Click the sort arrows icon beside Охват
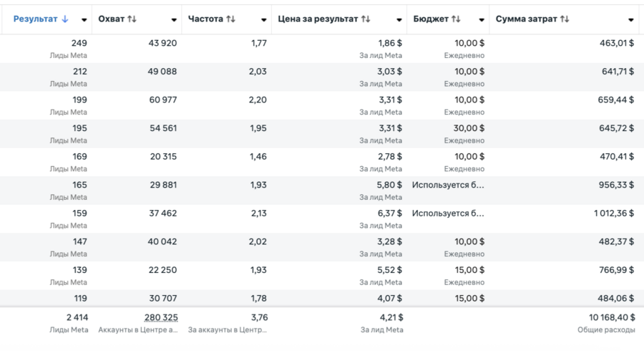The height and width of the screenshot is (351, 644). point(132,19)
